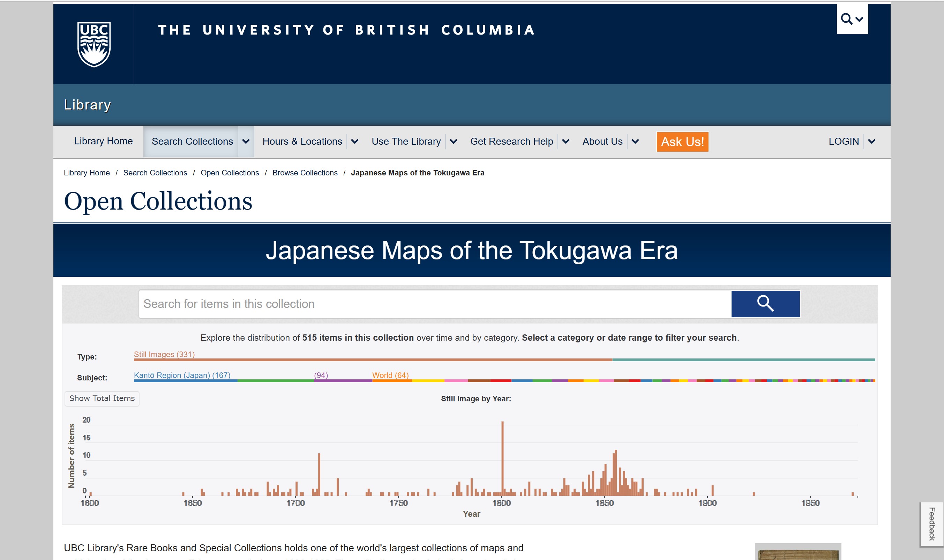Expand the LOGIN dropdown arrow
Image resolution: width=944 pixels, height=560 pixels.
(x=871, y=142)
